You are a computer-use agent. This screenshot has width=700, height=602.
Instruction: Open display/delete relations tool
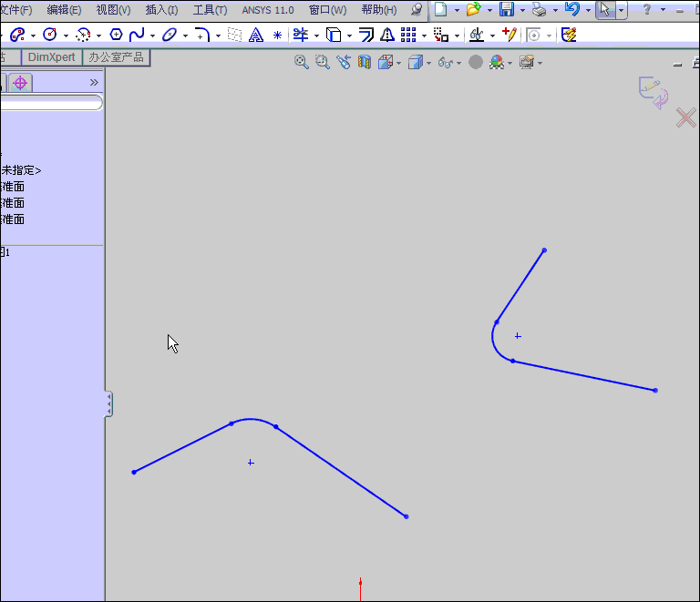[477, 35]
